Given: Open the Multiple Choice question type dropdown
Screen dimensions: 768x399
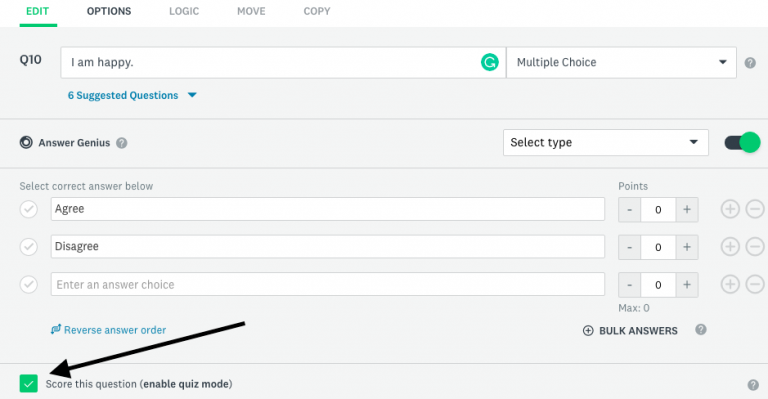Looking at the screenshot, I should click(621, 62).
